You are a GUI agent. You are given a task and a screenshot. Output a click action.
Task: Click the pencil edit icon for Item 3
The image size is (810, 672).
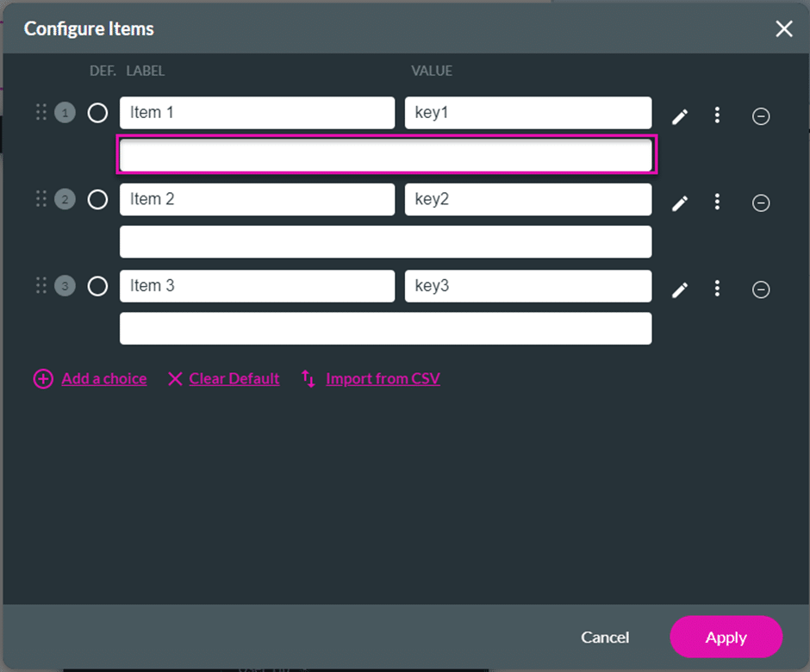[x=680, y=289]
